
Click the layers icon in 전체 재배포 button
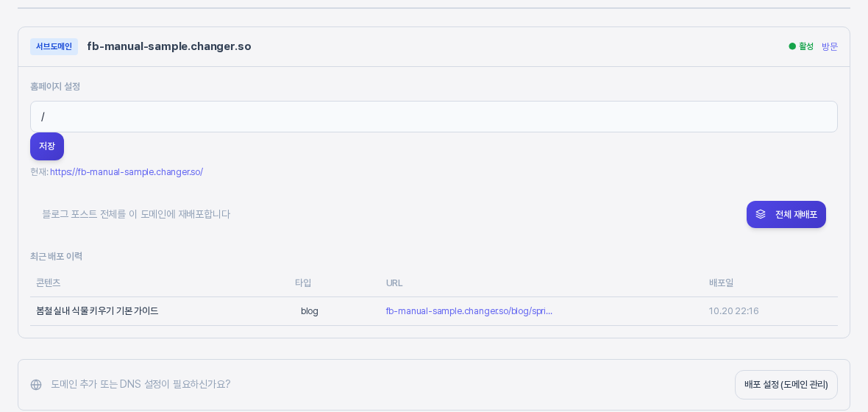tap(761, 214)
